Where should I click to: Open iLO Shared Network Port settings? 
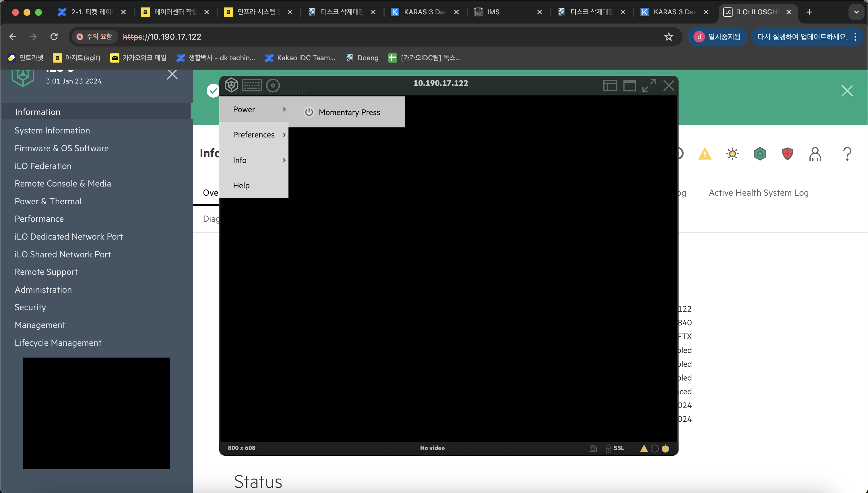[x=63, y=254]
